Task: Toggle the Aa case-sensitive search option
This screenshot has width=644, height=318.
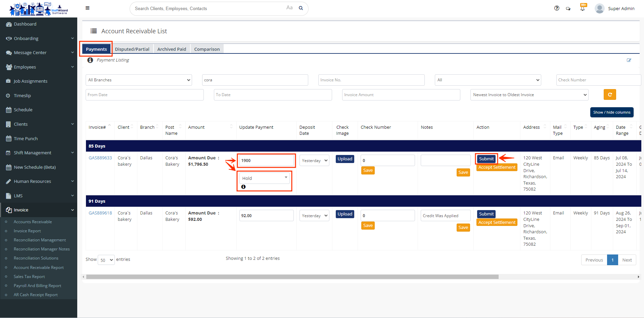Action: pyautogui.click(x=289, y=8)
